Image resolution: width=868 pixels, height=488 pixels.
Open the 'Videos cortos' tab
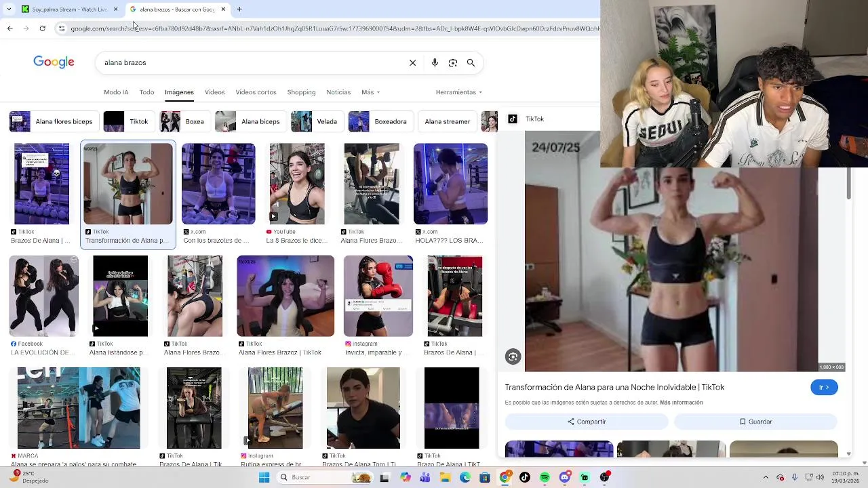(256, 92)
